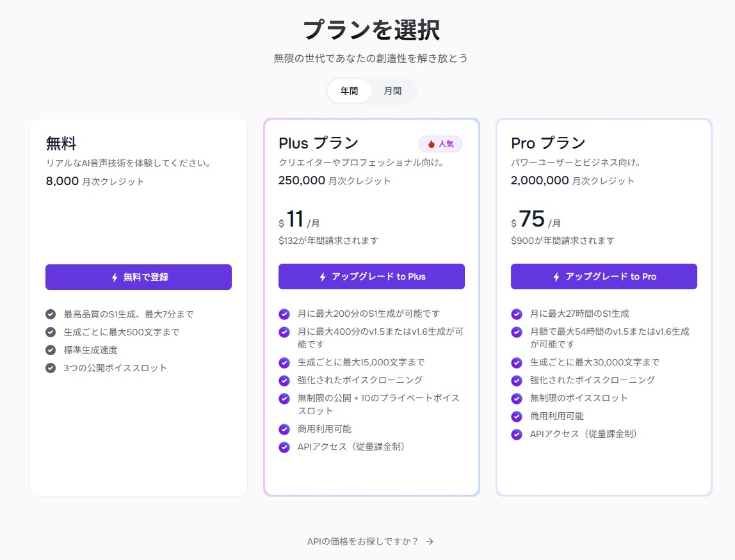Click the 無料 plan title
The image size is (735, 560).
click(x=61, y=143)
